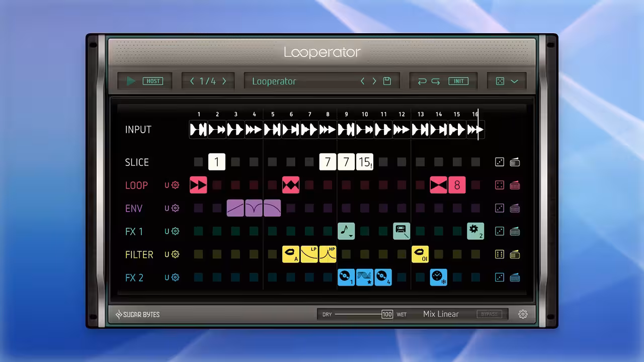Select the FX 2 row label
The width and height of the screenshot is (644, 362).
(134, 278)
